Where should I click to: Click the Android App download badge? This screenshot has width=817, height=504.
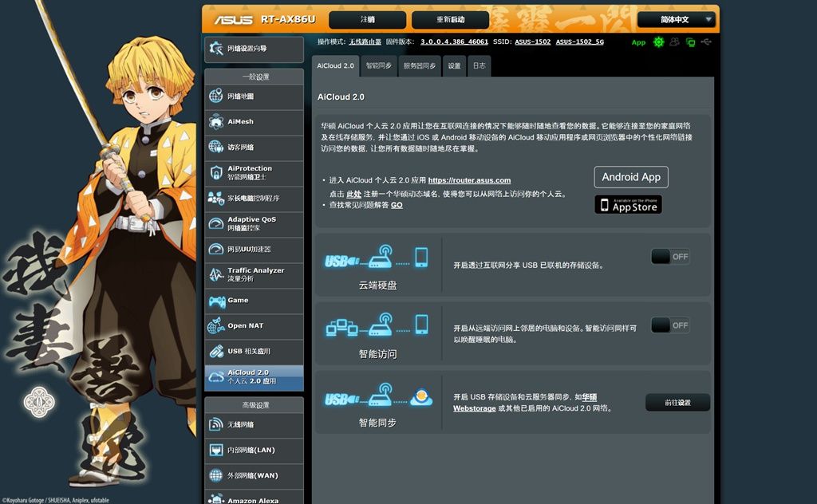coord(631,177)
